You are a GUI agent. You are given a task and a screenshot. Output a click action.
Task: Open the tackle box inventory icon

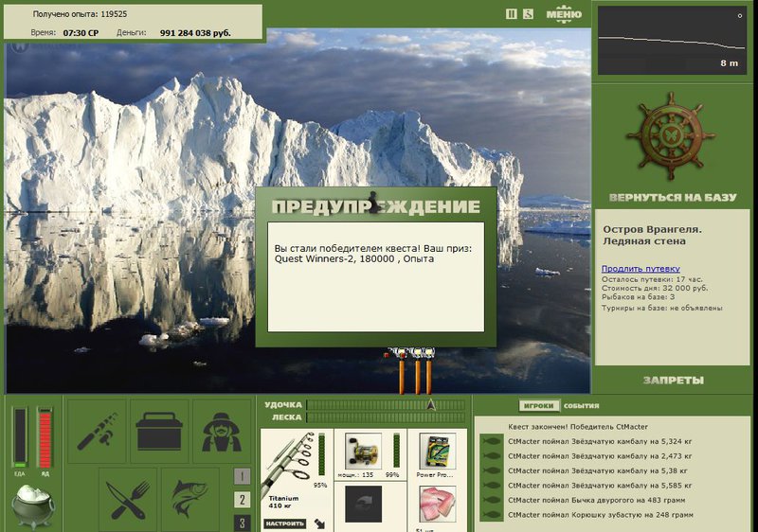tap(159, 431)
